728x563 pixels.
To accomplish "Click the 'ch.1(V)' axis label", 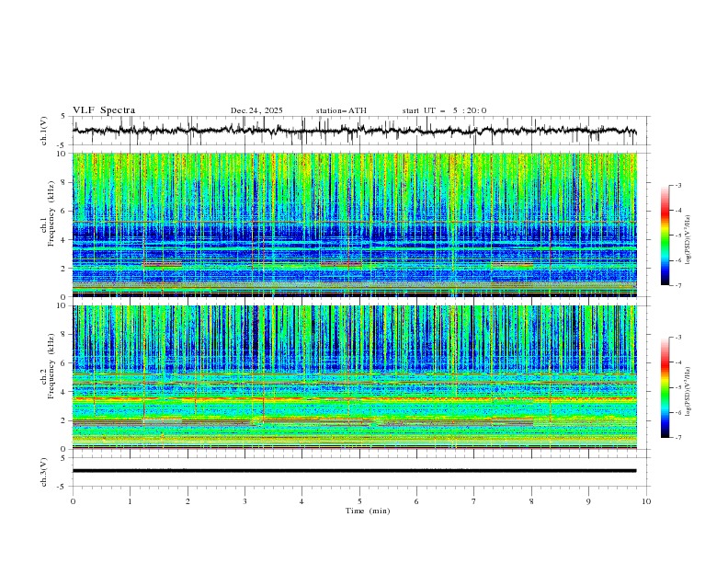I will pyautogui.click(x=44, y=131).
